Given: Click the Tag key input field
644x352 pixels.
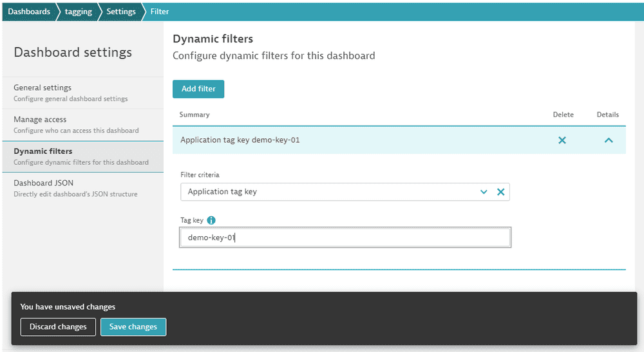Looking at the screenshot, I should [345, 237].
